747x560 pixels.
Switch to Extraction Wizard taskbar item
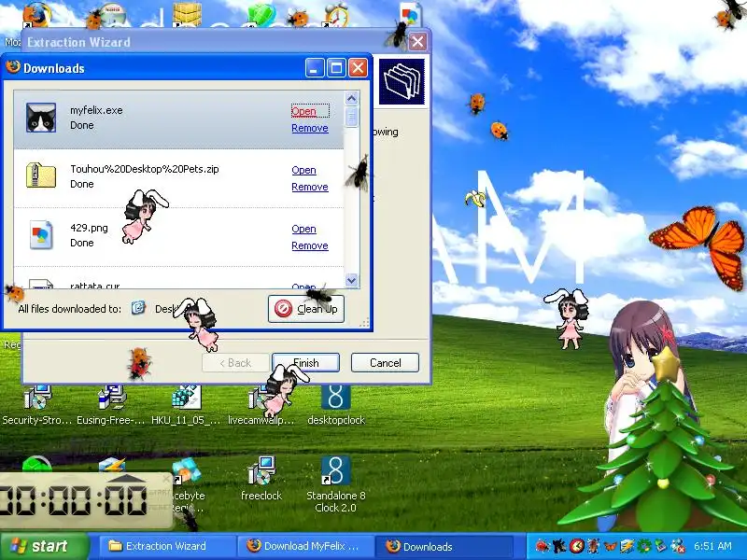click(165, 546)
